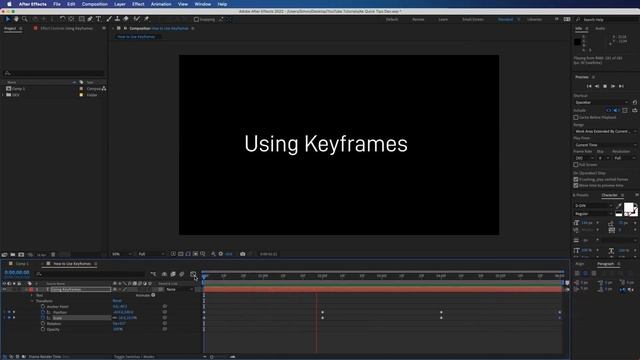
Task: Jump to last frame in Preview
Action: 621,86
